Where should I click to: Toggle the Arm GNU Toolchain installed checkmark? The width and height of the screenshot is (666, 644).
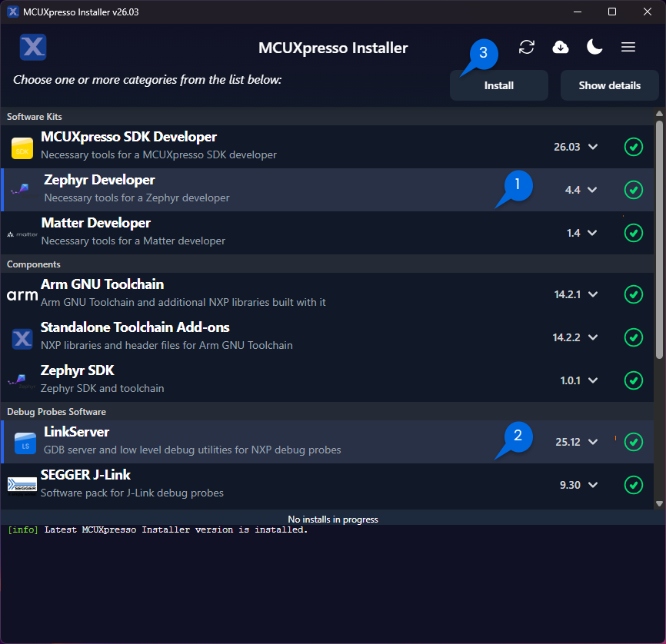coord(633,294)
